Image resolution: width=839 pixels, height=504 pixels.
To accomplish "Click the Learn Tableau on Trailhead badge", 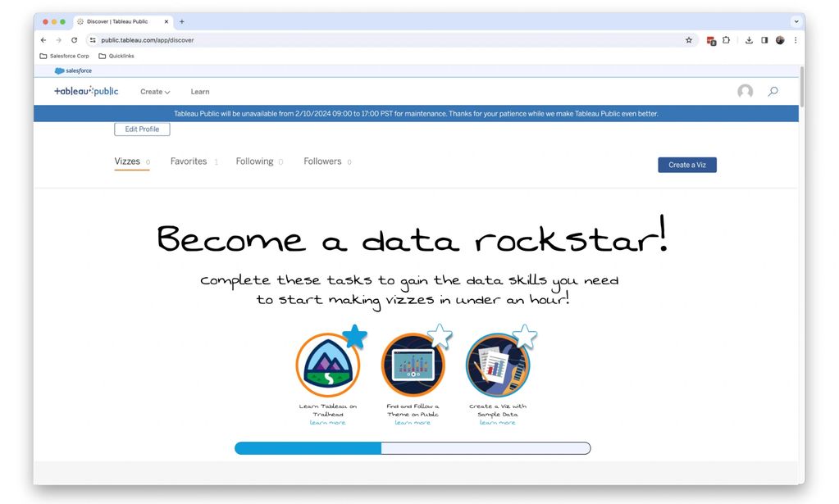I will (x=328, y=366).
